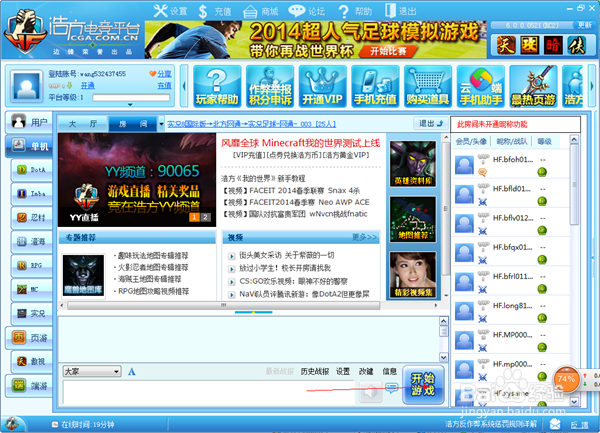This screenshot has height=433, width=600.
Task: Click 退出 room exit button
Action: point(430,123)
